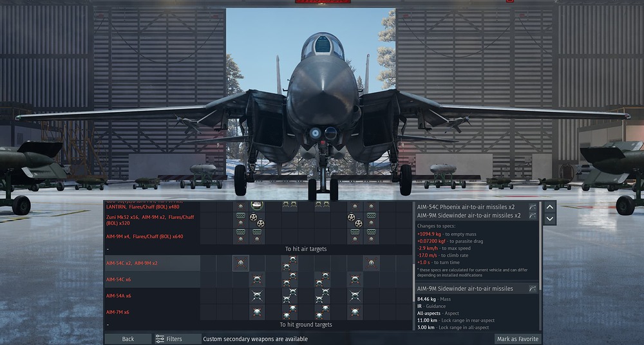
Task: Click leftmost missile icon in AIM-54C x6 row
Action: [257, 280]
